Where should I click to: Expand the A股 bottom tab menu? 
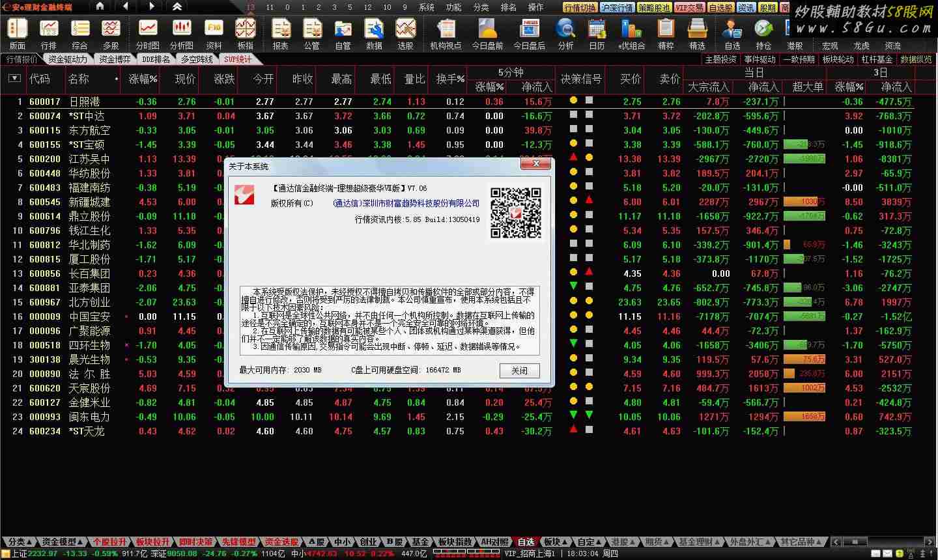pos(316,542)
